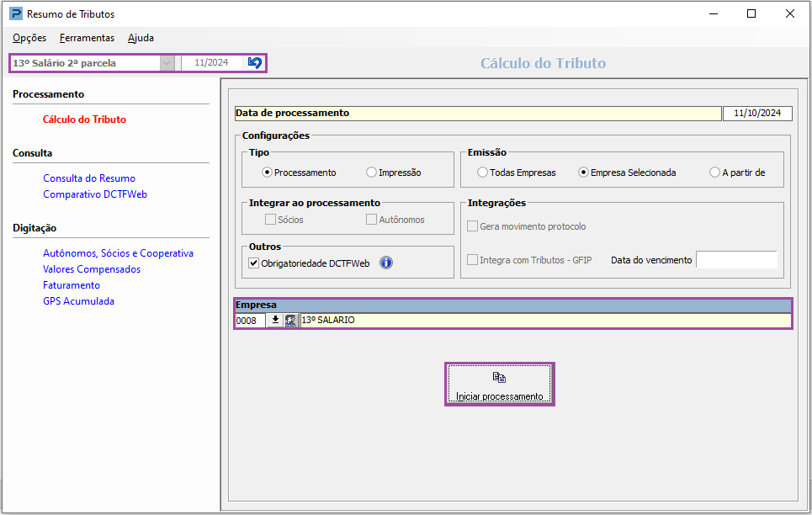The height and width of the screenshot is (515, 812).
Task: Open Consulta do Resumo link
Action: tap(89, 178)
